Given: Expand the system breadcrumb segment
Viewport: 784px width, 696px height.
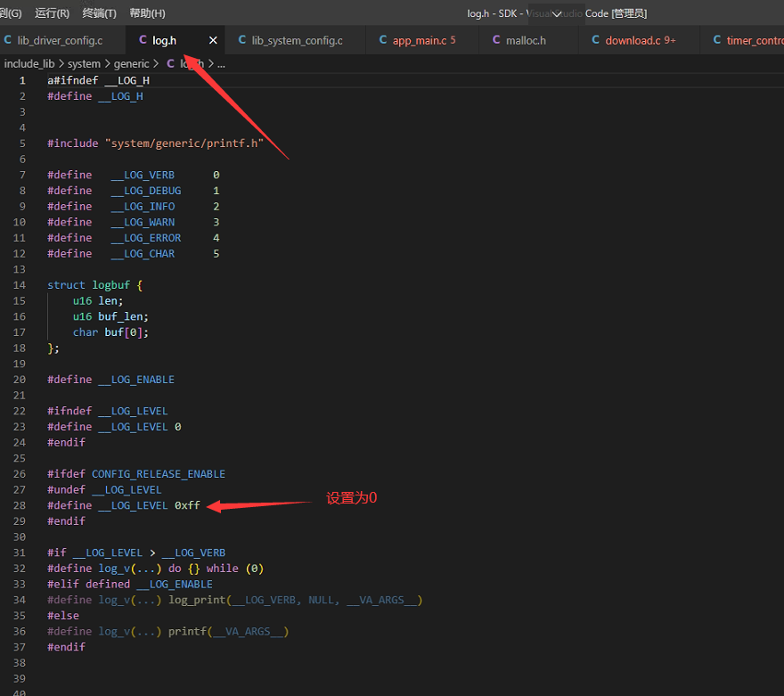Looking at the screenshot, I should (84, 63).
